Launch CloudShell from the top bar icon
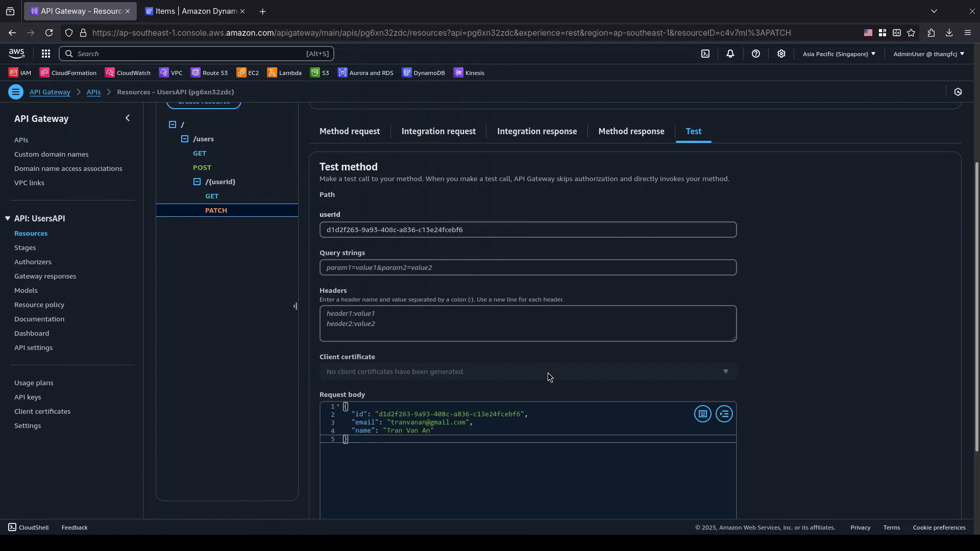The height and width of the screenshot is (551, 980). [x=705, y=54]
